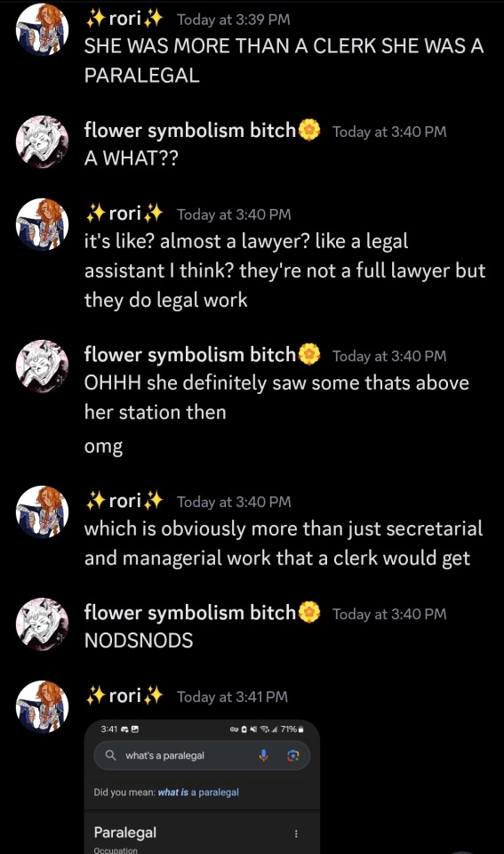The height and width of the screenshot is (854, 504).
Task: Tap rori's avatar on the 3:41 PM message
Action: tap(43, 706)
